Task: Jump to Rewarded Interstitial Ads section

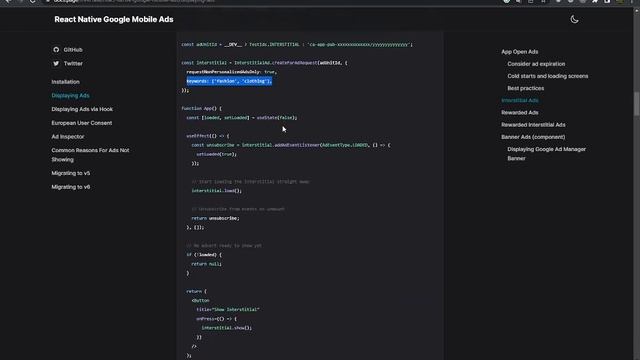Action: pos(533,124)
